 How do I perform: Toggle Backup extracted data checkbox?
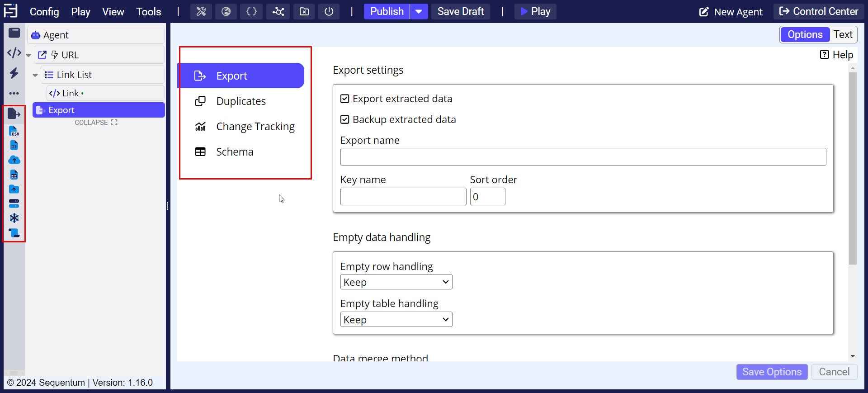(344, 119)
